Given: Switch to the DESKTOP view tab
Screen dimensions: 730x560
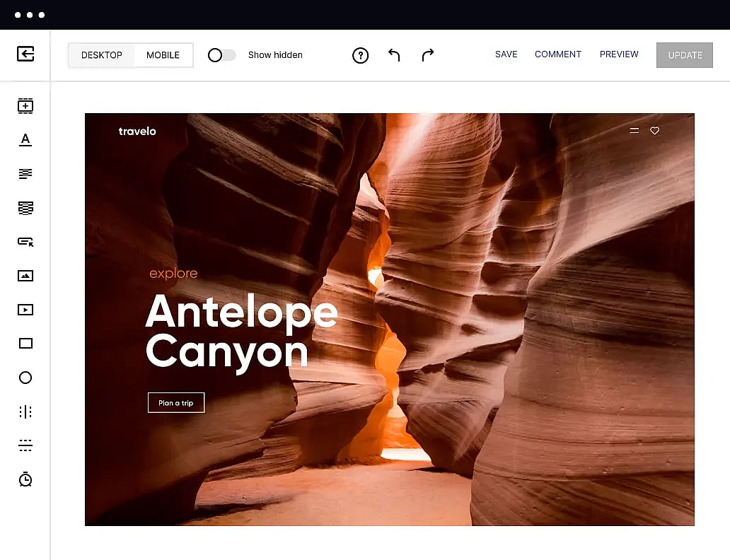Looking at the screenshot, I should tap(102, 55).
